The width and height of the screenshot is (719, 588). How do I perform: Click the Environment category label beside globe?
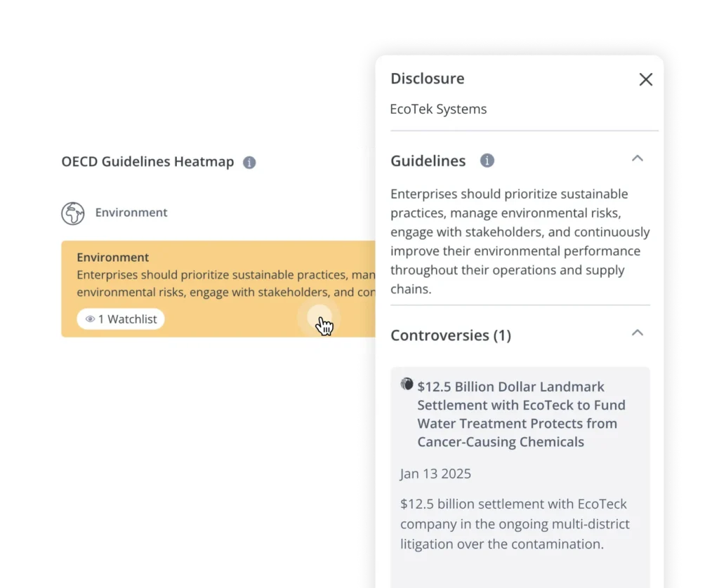click(131, 213)
